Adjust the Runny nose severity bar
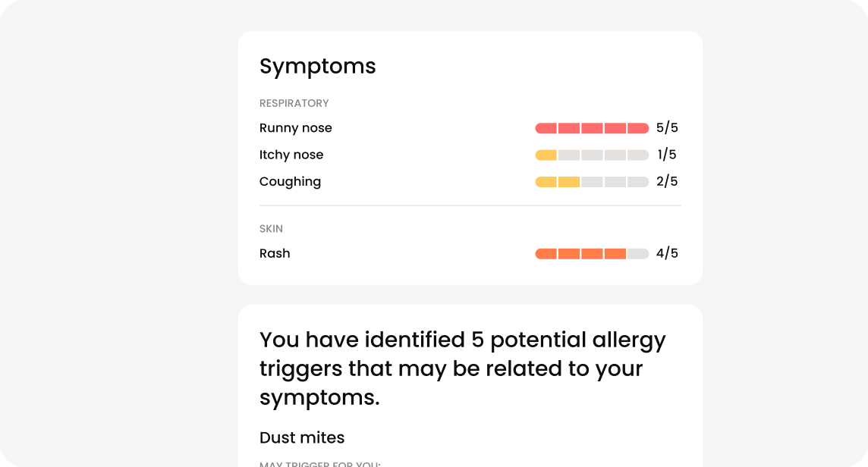The image size is (868, 467). [592, 127]
